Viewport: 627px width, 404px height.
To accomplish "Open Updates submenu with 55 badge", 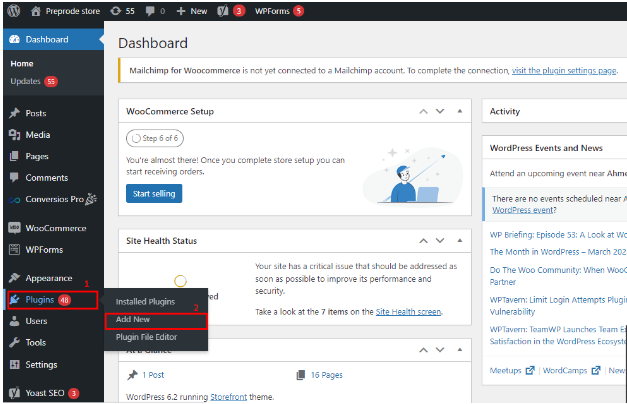I will [34, 81].
